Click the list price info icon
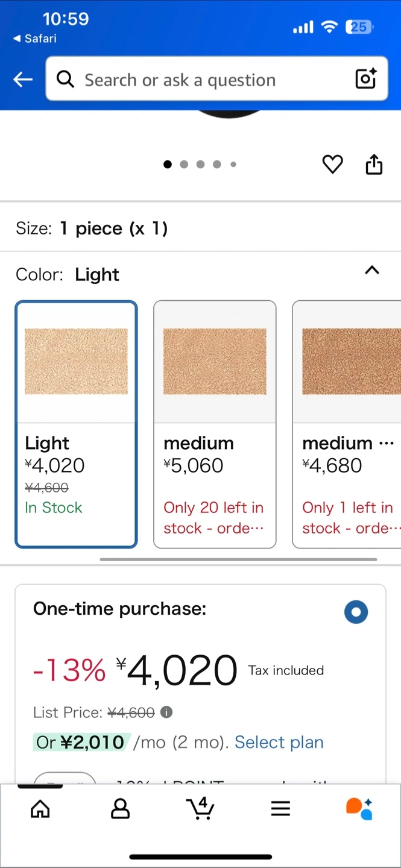The image size is (401, 868). coord(166,712)
